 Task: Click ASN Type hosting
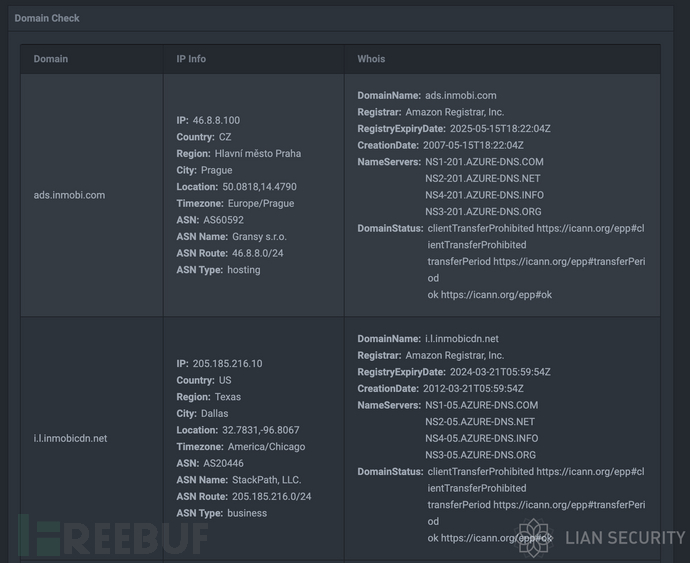(244, 270)
